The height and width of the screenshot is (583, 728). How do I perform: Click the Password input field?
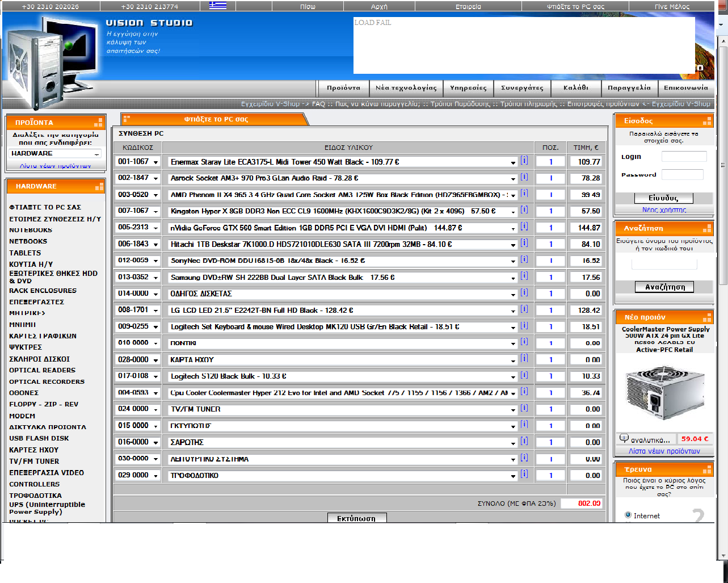pos(683,174)
